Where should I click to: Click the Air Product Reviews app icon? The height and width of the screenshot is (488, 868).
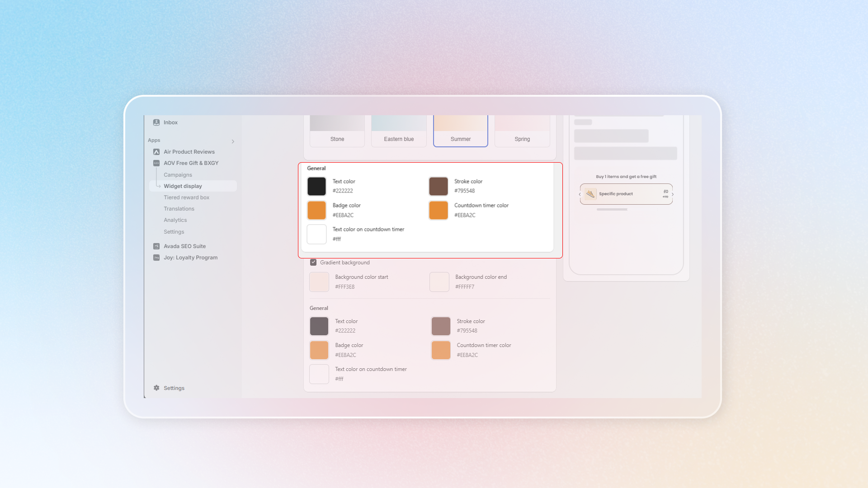coord(156,152)
